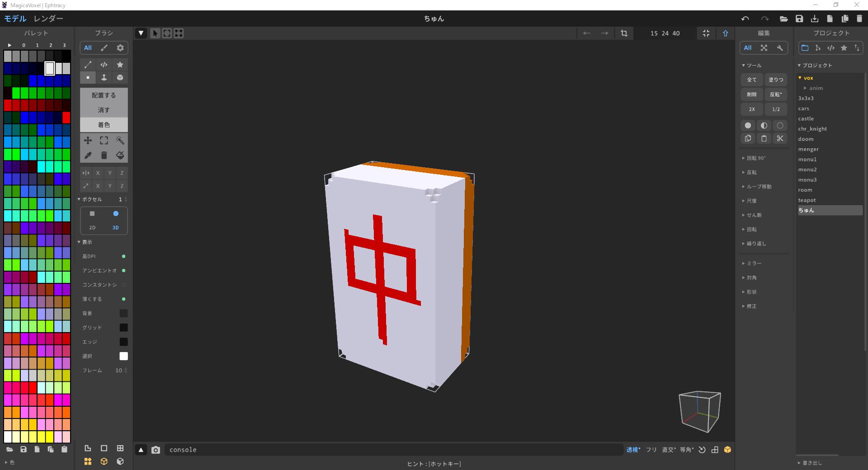The width and height of the screenshot is (868, 470).
Task: Click the 消す erase button
Action: pos(104,110)
